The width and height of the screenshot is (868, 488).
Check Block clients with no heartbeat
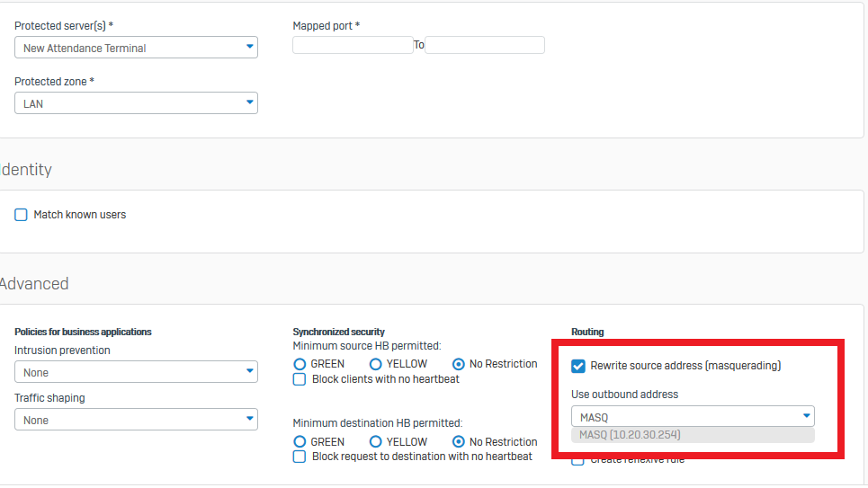click(x=300, y=379)
